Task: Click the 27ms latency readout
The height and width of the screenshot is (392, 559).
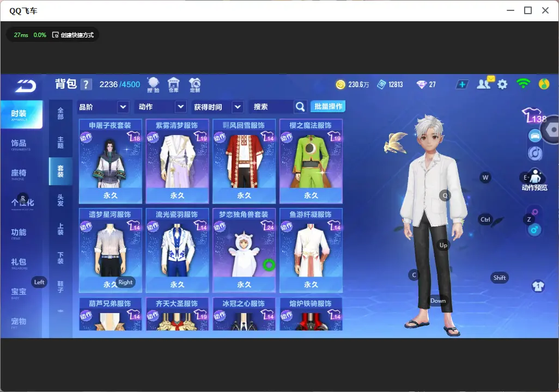Action: tap(21, 35)
